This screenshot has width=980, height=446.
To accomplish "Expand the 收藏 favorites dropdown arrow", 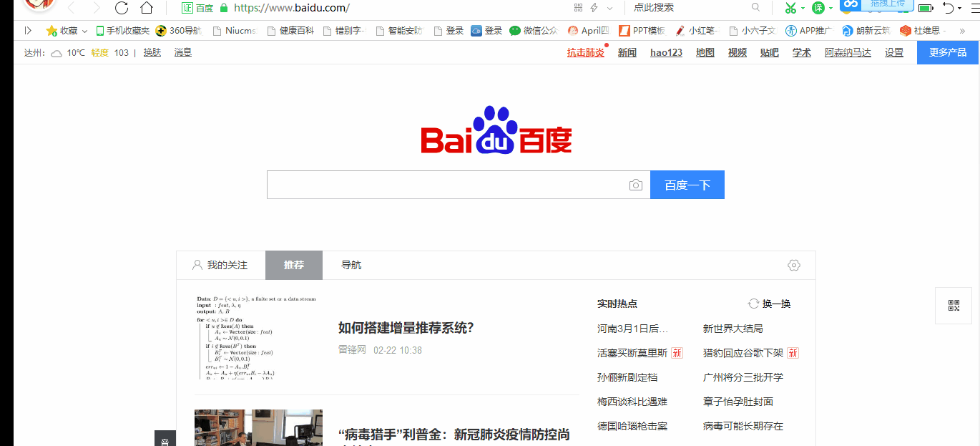I will coord(84,31).
